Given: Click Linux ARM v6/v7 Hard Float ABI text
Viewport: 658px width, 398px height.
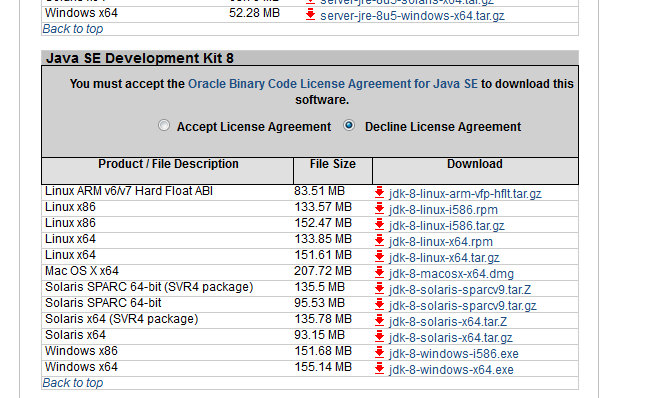Looking at the screenshot, I should (129, 191).
